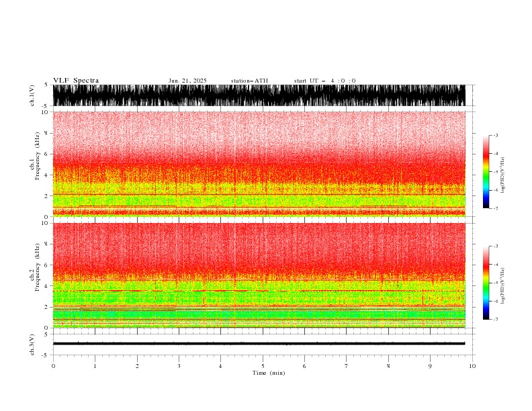
Task: Click time axis tick label "2"
Action: [x=137, y=366]
